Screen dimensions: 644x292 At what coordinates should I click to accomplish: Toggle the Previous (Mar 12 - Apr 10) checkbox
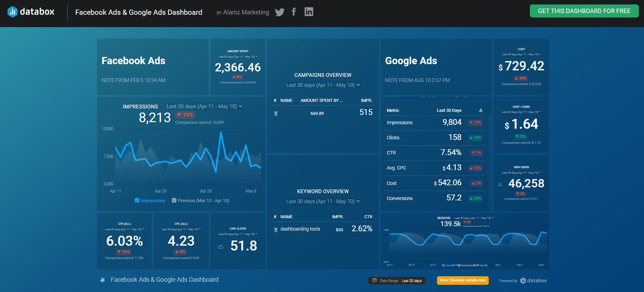click(174, 200)
